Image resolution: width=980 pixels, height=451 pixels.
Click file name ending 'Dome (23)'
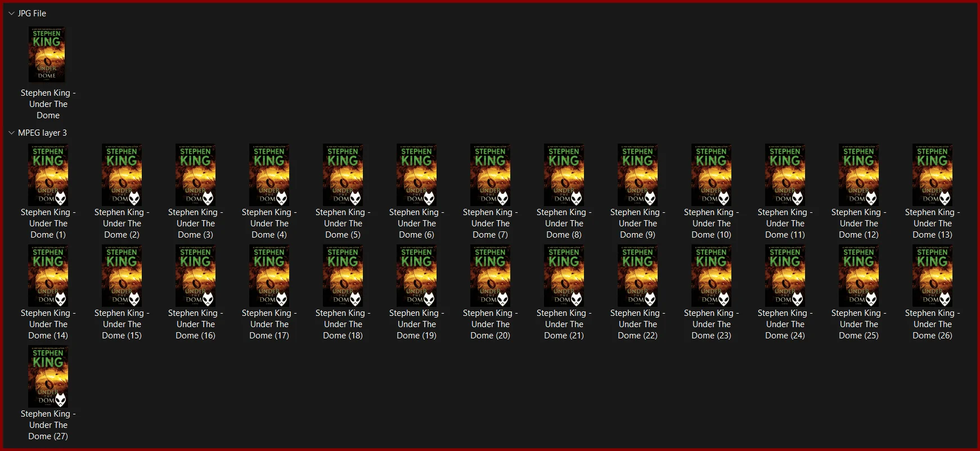coord(712,324)
